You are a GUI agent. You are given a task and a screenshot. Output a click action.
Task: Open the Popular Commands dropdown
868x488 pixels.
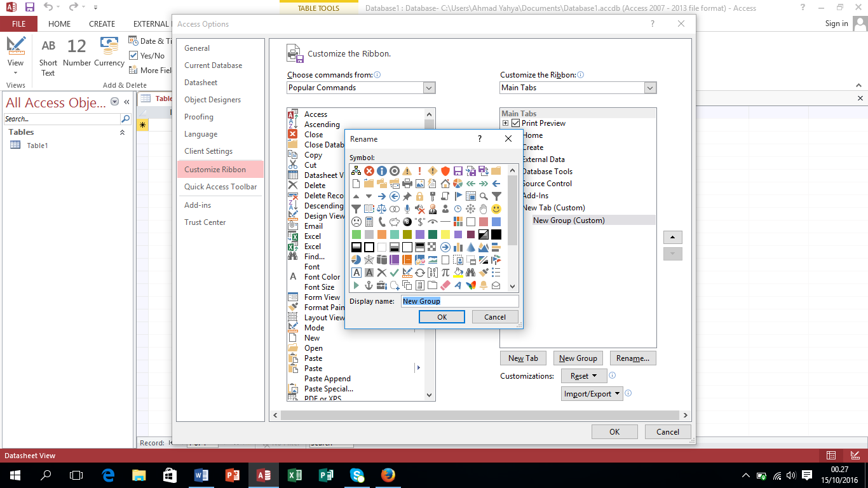(430, 88)
